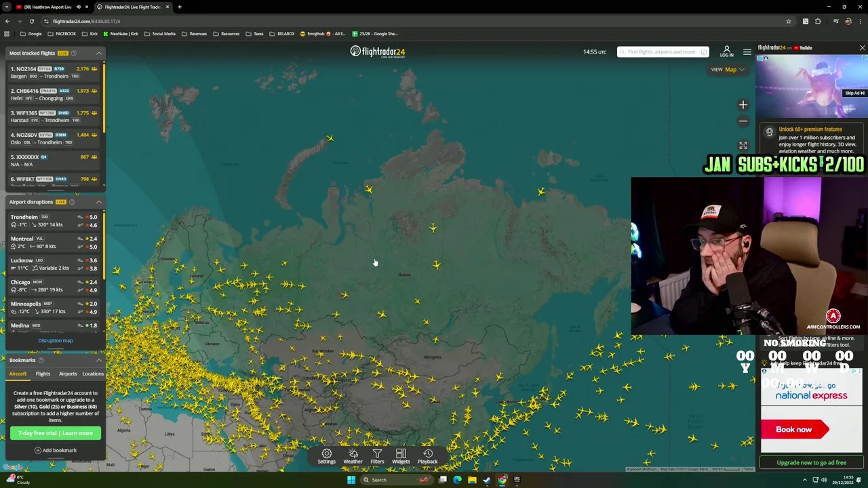This screenshot has height=488, width=868.
Task: Bookmark this page with the star
Action: coord(788,21)
